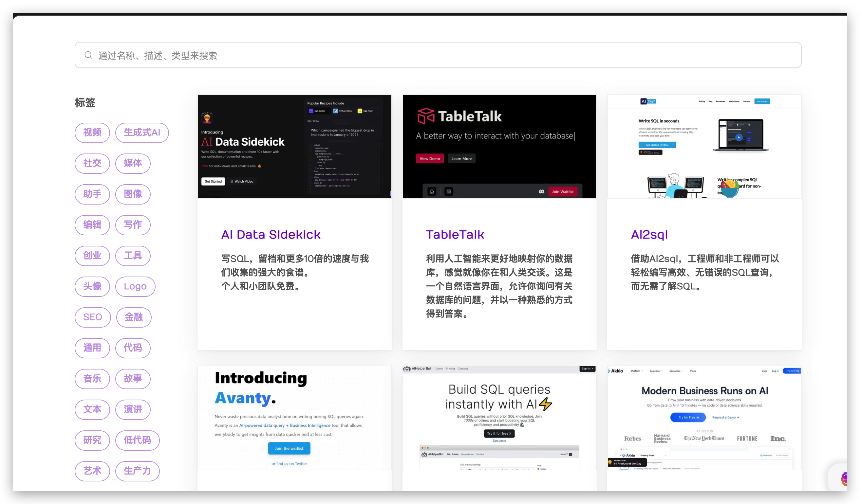Select the 生成式AI tag
This screenshot has height=504, width=860.
click(x=142, y=133)
